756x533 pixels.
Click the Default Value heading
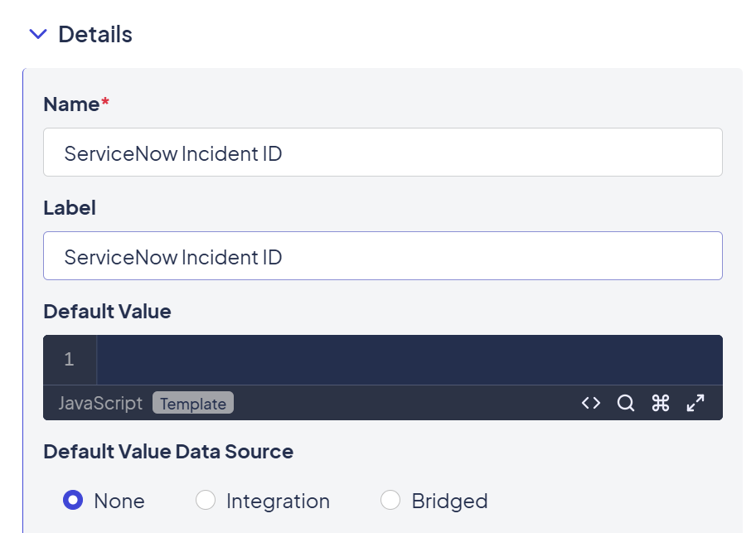pyautogui.click(x=107, y=312)
